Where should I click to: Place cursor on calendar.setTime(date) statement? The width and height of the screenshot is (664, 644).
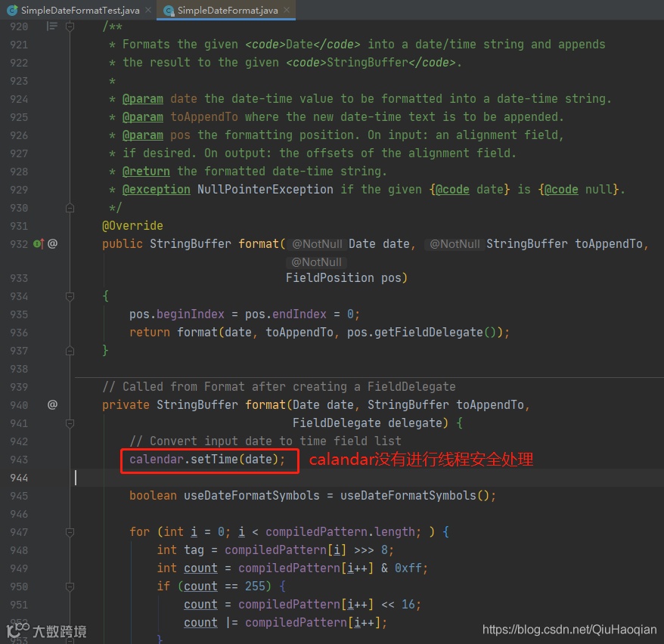point(207,460)
